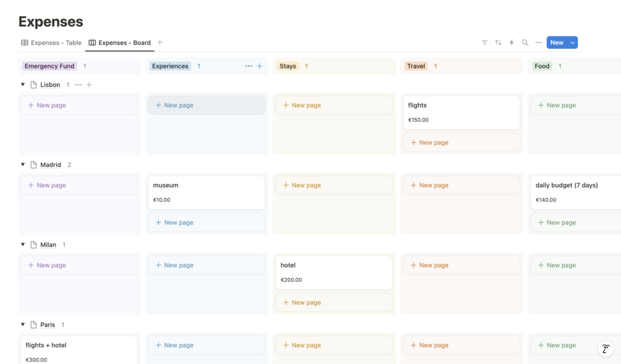Collapse the Milan group

click(23, 245)
